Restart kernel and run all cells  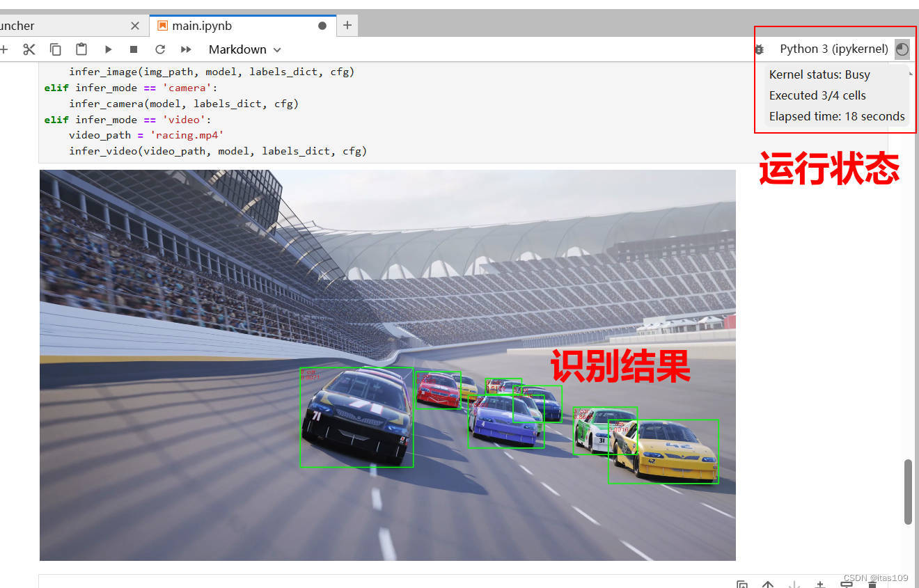click(186, 49)
